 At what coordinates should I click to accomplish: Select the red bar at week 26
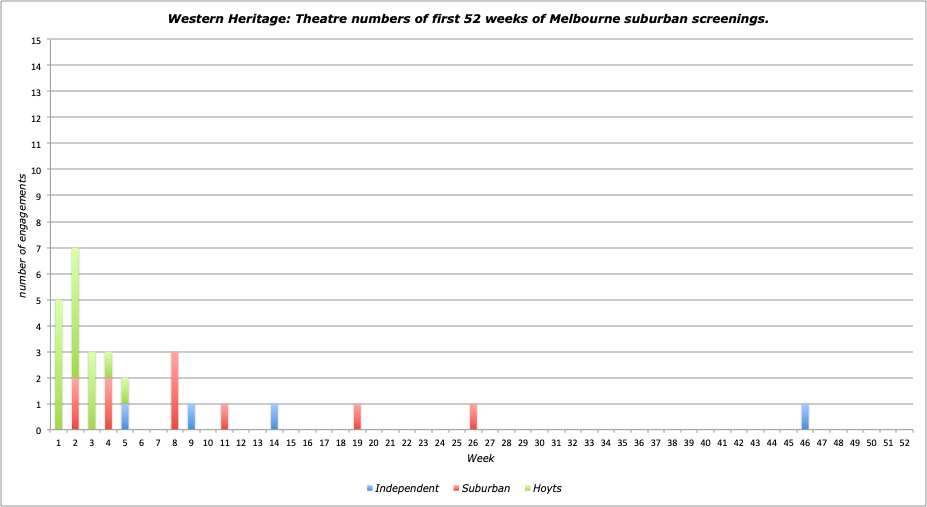click(473, 417)
